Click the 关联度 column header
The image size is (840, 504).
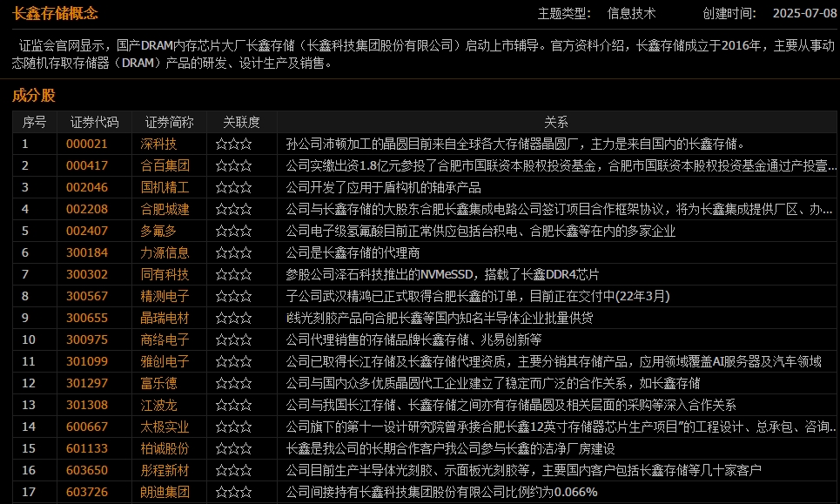click(x=242, y=122)
